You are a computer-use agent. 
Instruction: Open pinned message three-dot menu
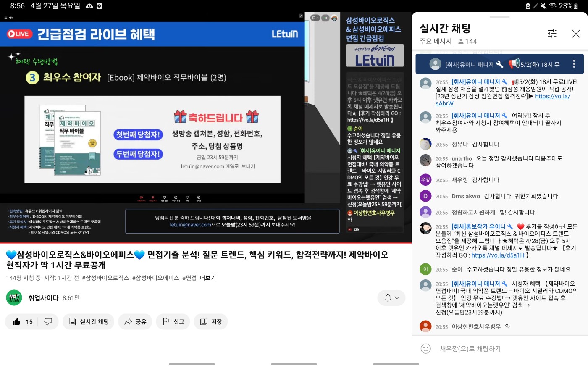[x=574, y=64]
